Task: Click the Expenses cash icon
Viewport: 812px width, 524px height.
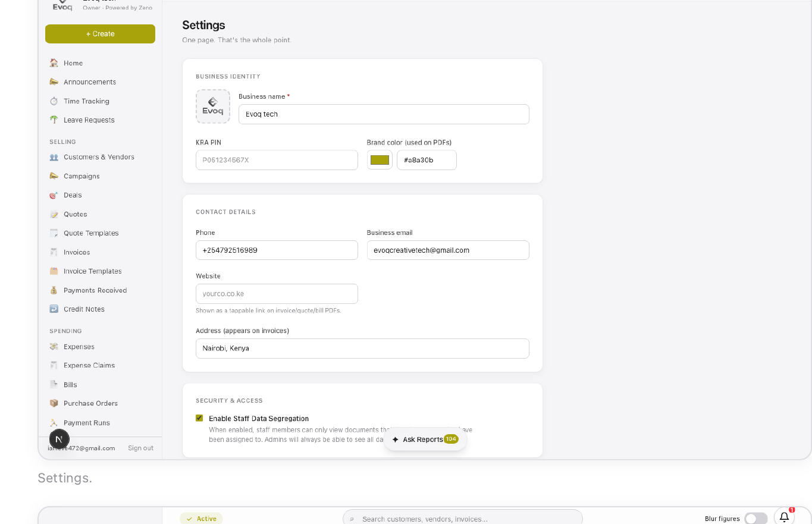Action: point(54,347)
